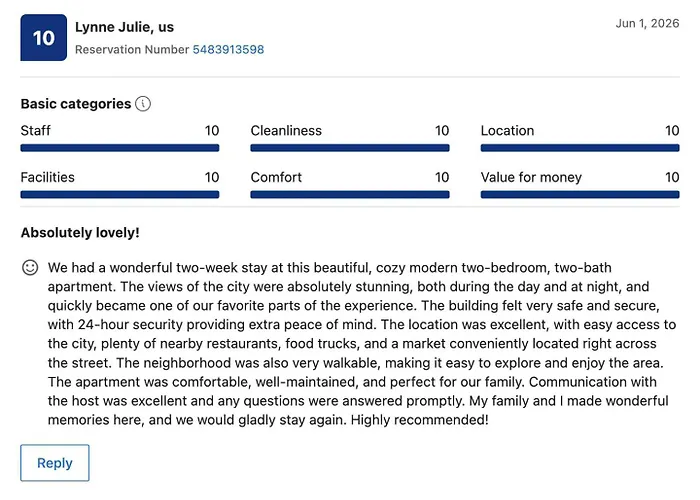Open reservation number 5483913598 link
This screenshot has height=500, width=700.
pos(228,50)
